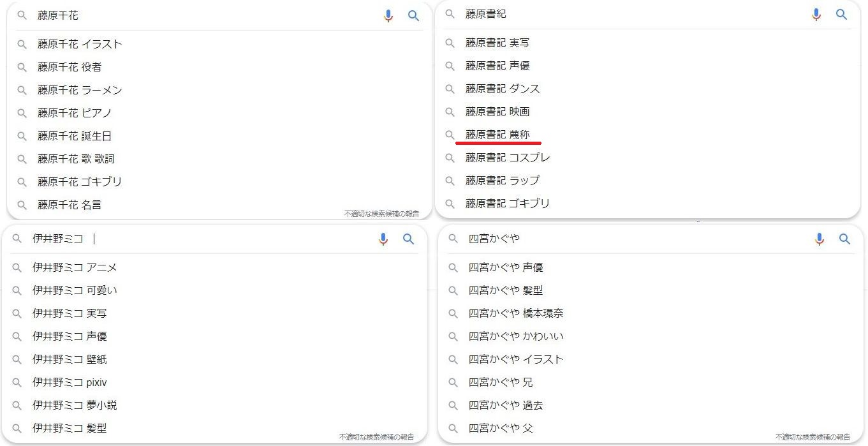868x446 pixels.
Task: Choose 伊井野ミコ pixiv from suggestions
Action: pyautogui.click(x=70, y=382)
